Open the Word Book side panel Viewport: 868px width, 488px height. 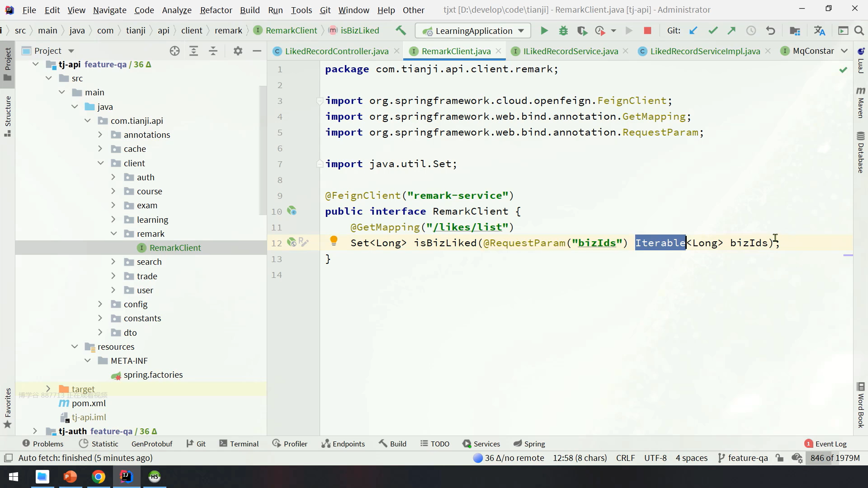(861, 405)
